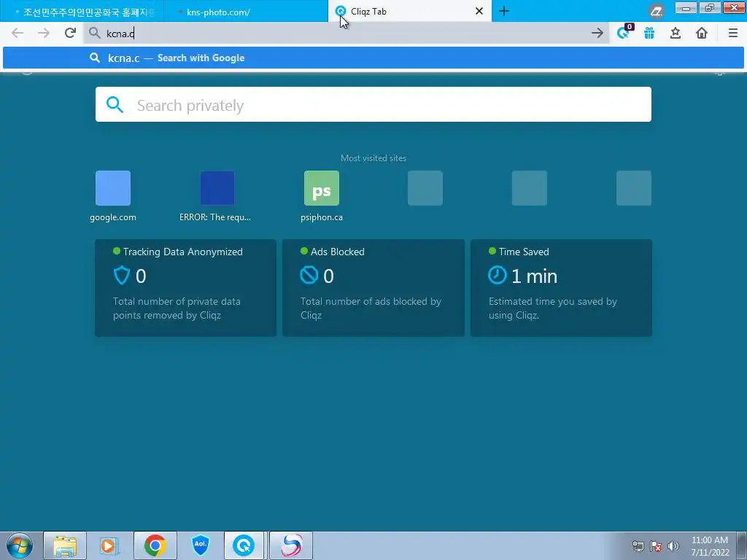Viewport: 747px width, 560px height.
Task: Click the network tray icon
Action: (x=638, y=546)
